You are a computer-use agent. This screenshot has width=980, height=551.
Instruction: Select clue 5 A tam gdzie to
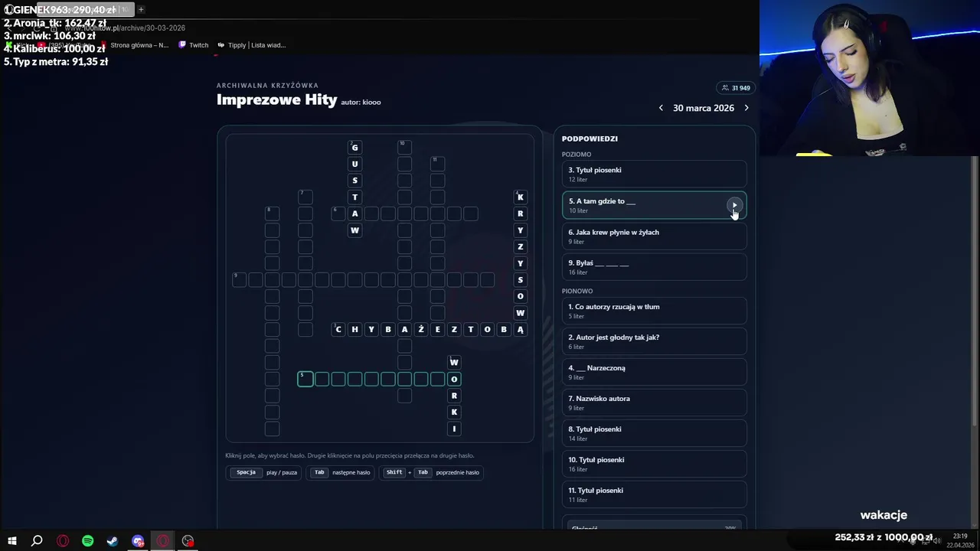coord(654,205)
